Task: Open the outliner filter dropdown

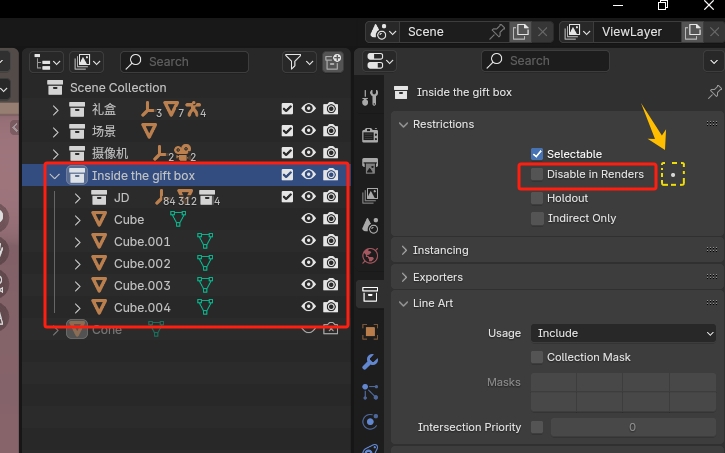Action: pyautogui.click(x=299, y=61)
